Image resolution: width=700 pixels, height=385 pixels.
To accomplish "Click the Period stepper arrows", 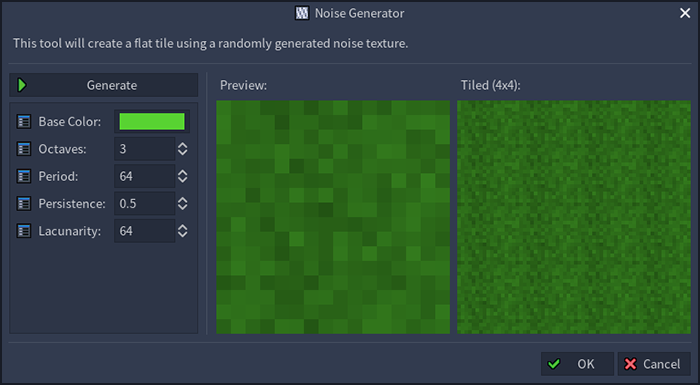I will coord(182,176).
